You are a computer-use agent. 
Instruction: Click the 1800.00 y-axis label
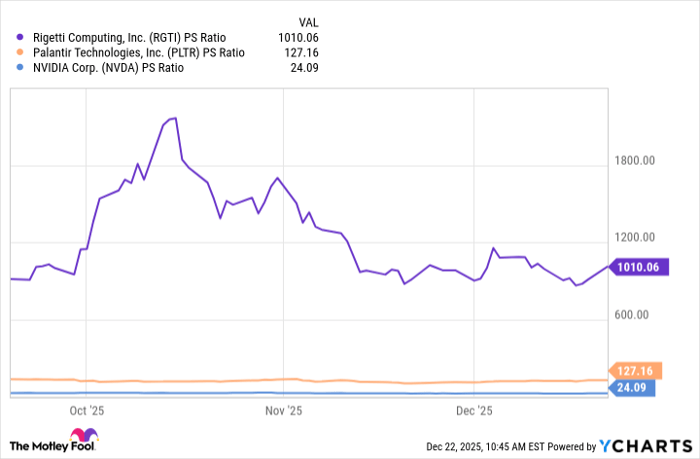click(634, 161)
